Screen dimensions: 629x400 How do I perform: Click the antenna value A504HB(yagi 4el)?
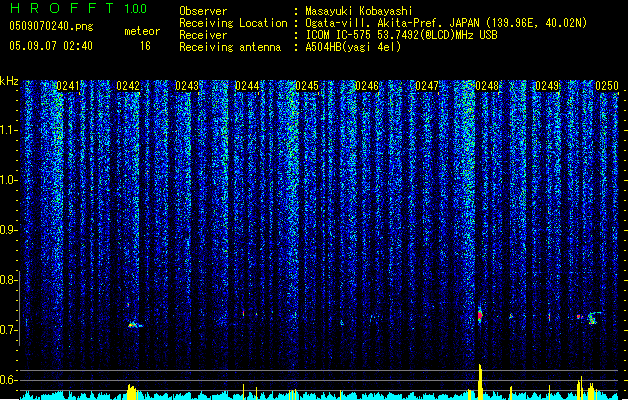click(x=353, y=47)
